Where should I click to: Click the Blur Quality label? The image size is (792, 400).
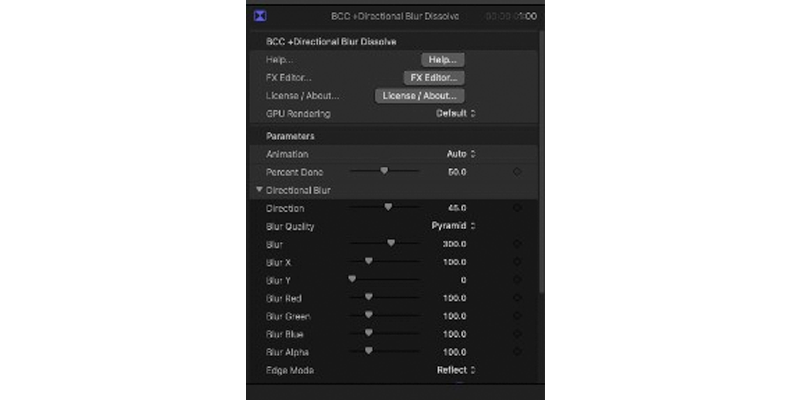point(290,226)
